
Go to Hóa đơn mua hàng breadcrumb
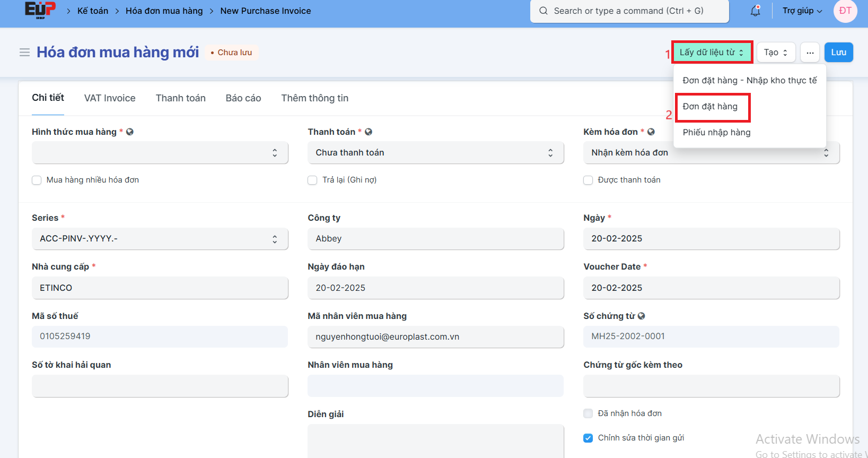click(164, 11)
